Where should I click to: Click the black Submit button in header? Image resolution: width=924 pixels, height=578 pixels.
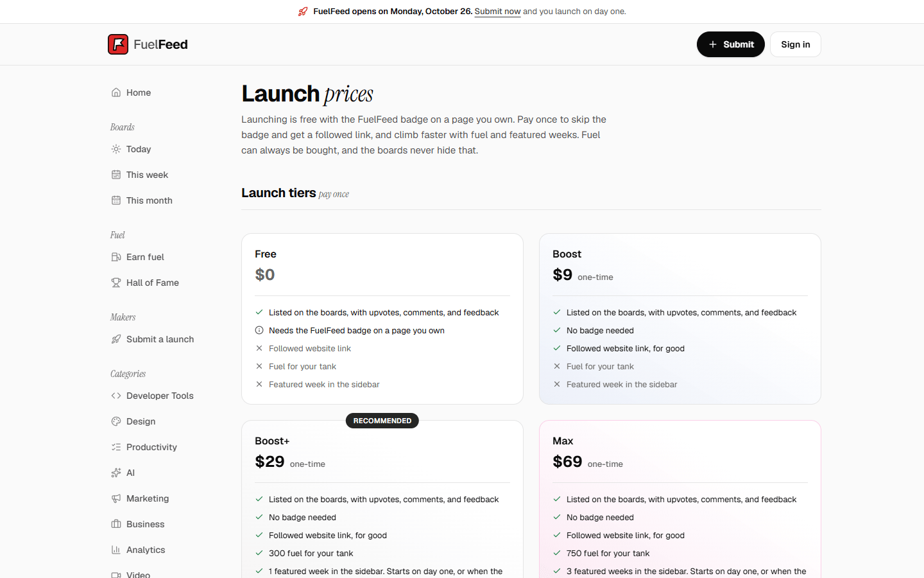pyautogui.click(x=731, y=44)
